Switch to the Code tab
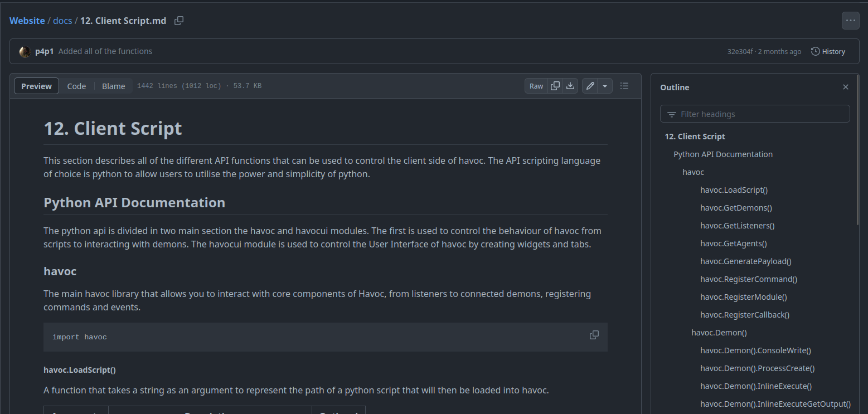868x414 pixels. [x=76, y=86]
